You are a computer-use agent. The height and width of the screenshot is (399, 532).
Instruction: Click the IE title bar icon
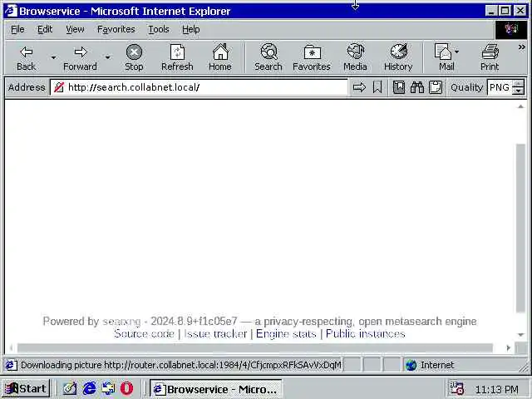click(x=11, y=11)
